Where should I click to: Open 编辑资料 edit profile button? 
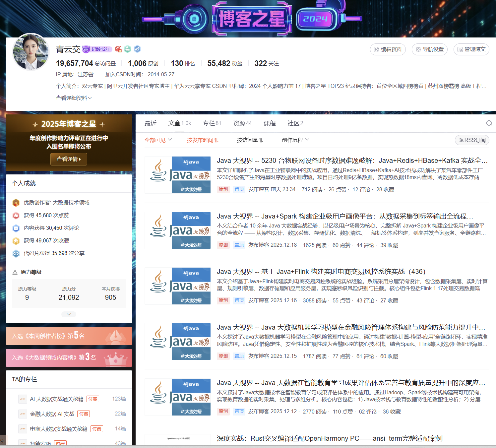click(x=388, y=49)
